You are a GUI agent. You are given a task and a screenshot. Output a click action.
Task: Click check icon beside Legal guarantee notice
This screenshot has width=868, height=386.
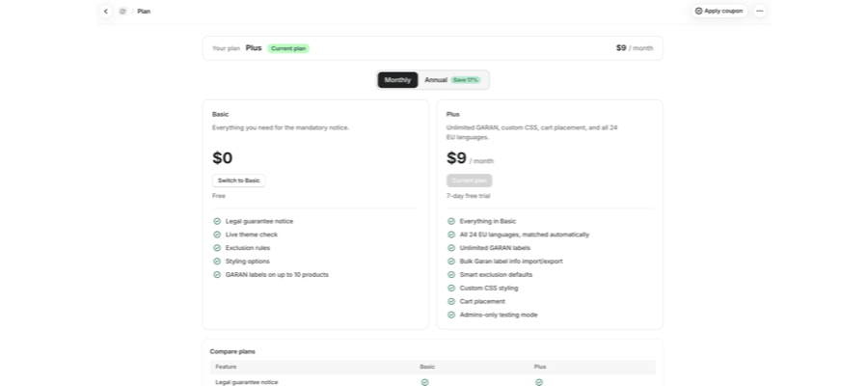coord(217,221)
